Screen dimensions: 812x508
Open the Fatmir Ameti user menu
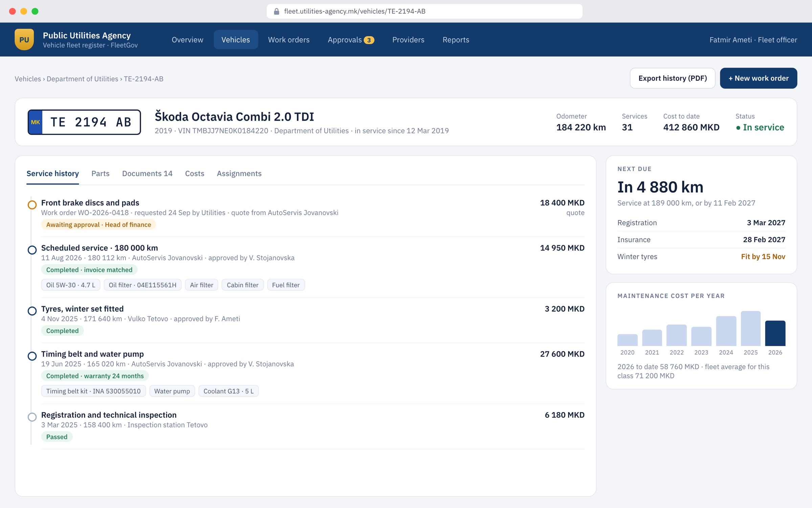click(x=753, y=40)
